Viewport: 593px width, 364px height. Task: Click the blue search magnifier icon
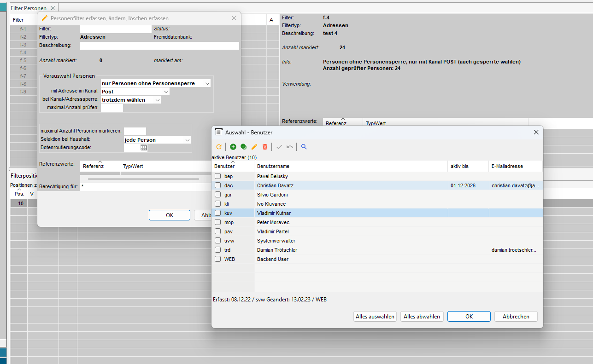click(304, 147)
